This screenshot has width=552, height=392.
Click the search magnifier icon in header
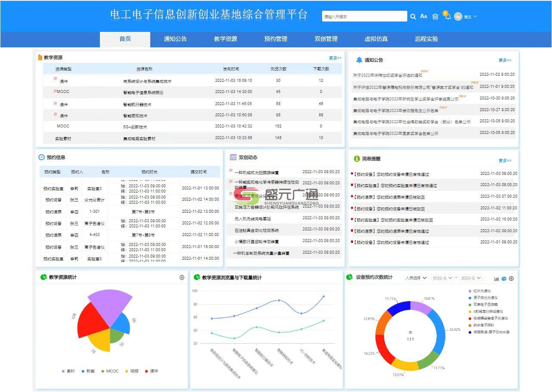click(x=412, y=16)
